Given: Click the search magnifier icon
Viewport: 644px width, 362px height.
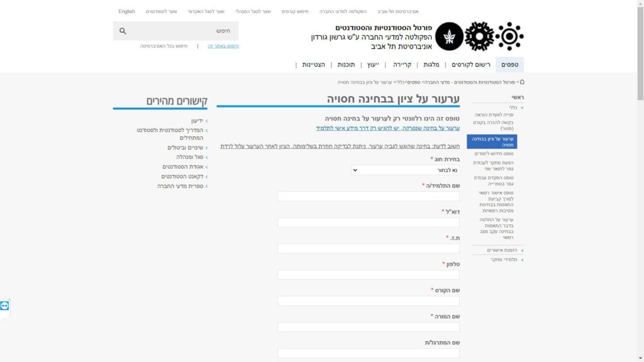Looking at the screenshot, I should [x=123, y=31].
